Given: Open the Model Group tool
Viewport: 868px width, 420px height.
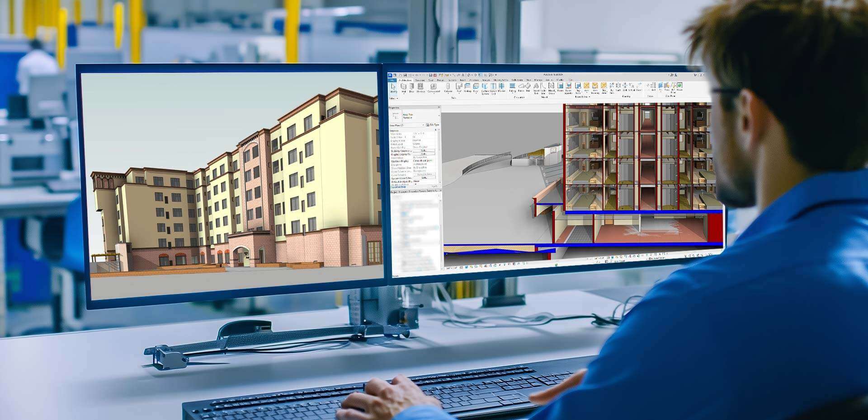Looking at the screenshot, I should (x=552, y=89).
